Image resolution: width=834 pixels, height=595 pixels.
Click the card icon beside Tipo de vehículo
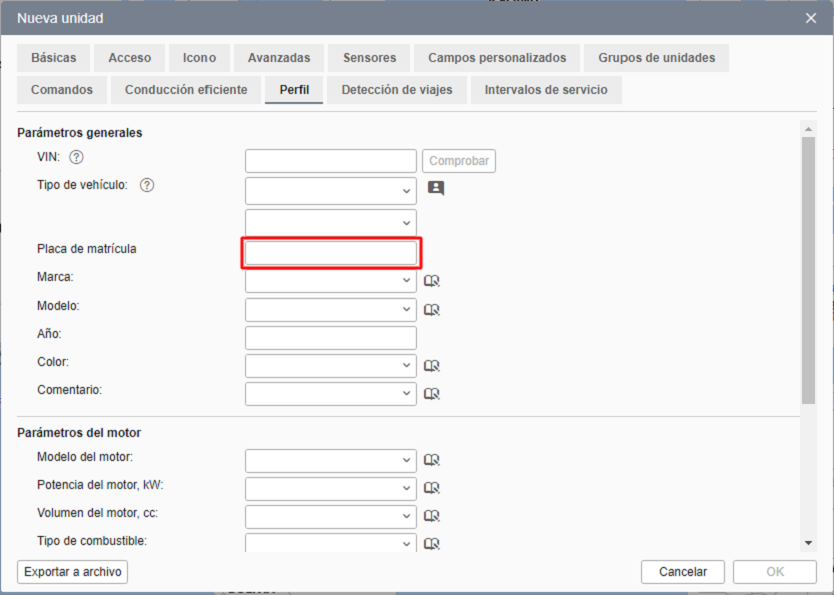(436, 188)
